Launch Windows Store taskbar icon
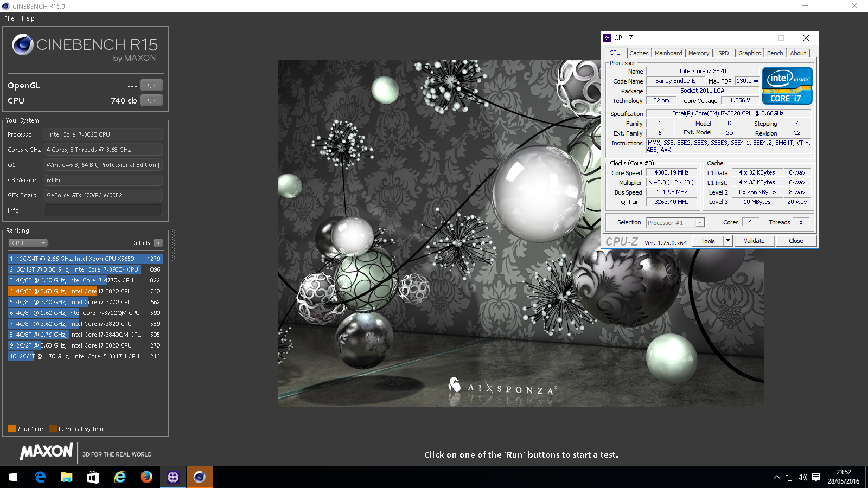 pyautogui.click(x=93, y=477)
